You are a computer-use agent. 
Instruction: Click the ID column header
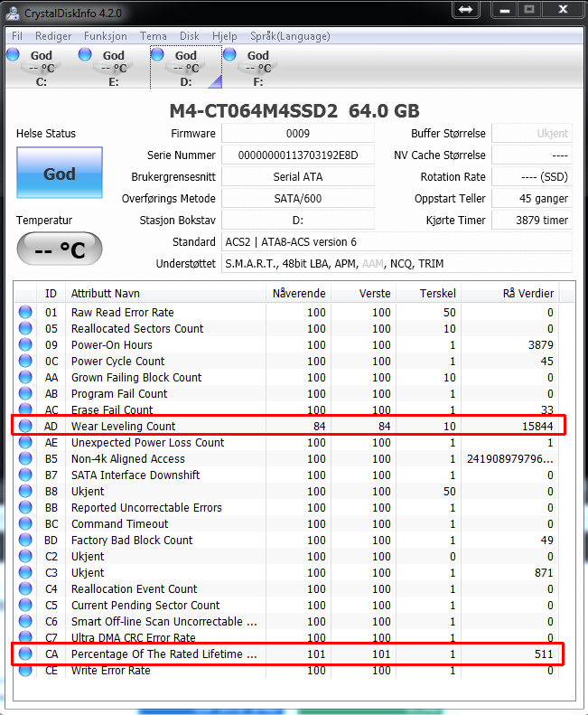[51, 293]
